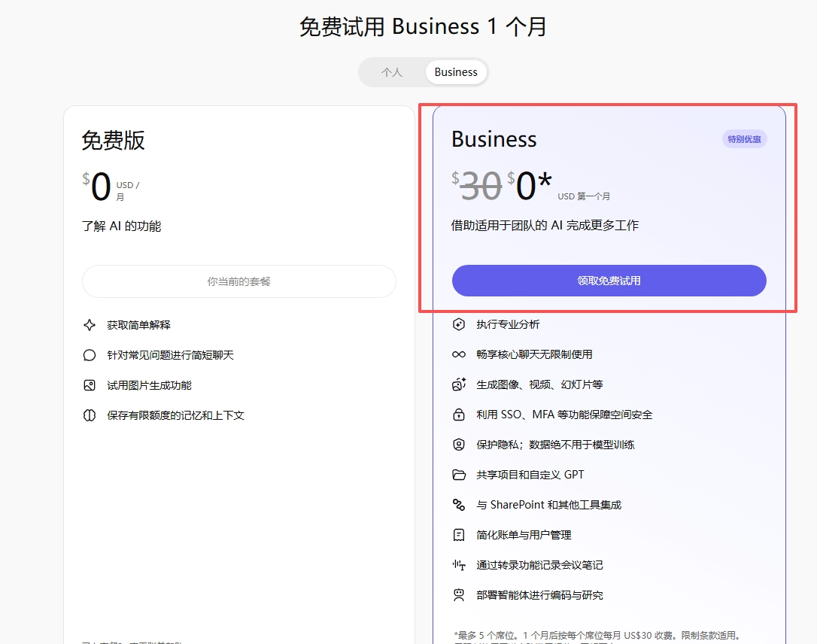Image resolution: width=817 pixels, height=644 pixels.
Task: Click the brain icon beside 保存有限额度的记忆和上下文
Action: pos(90,415)
